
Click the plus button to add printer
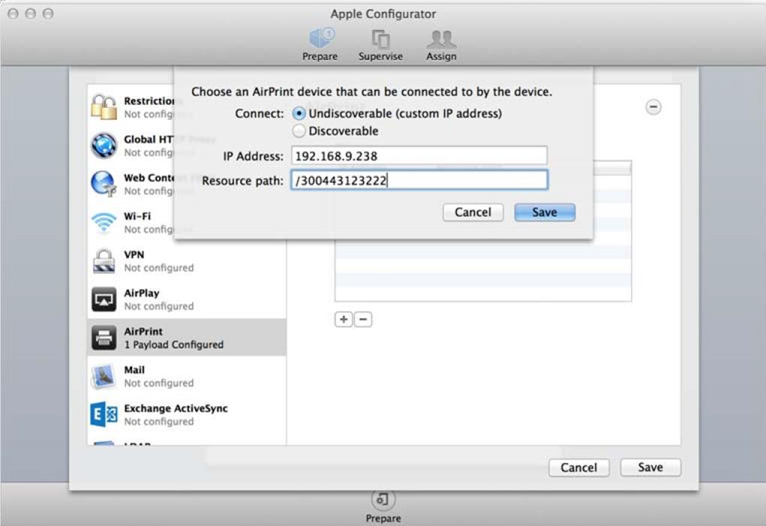[343, 319]
